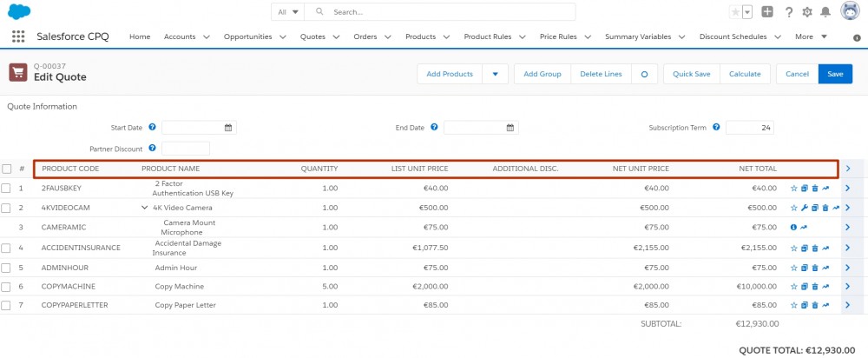Click the Subscription Term field showing 24
868x358 pixels.
(750, 128)
